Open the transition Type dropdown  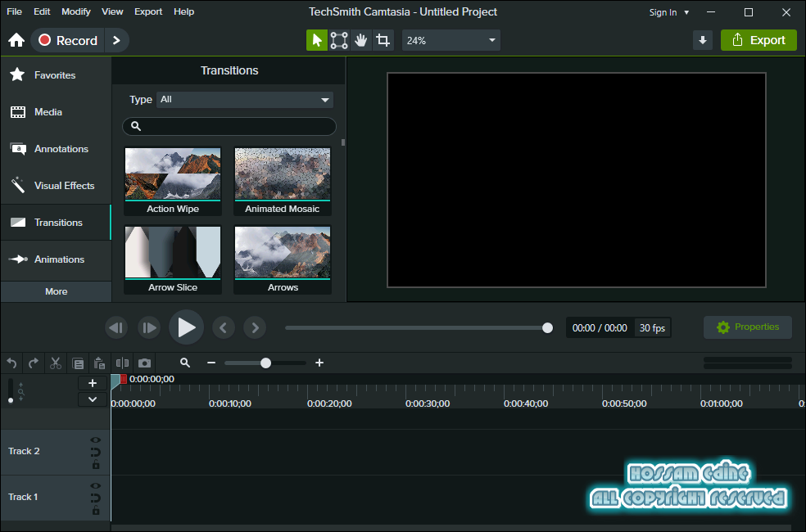coord(244,100)
